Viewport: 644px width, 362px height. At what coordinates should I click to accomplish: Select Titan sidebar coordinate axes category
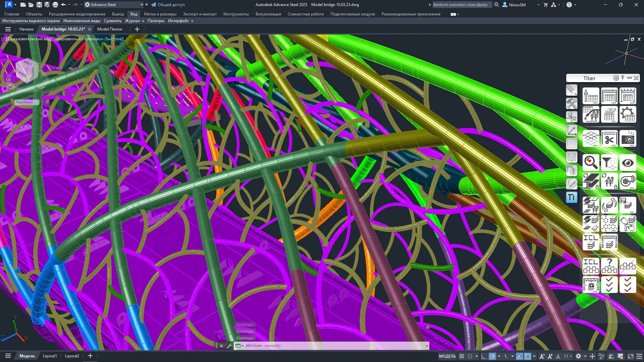tap(572, 130)
